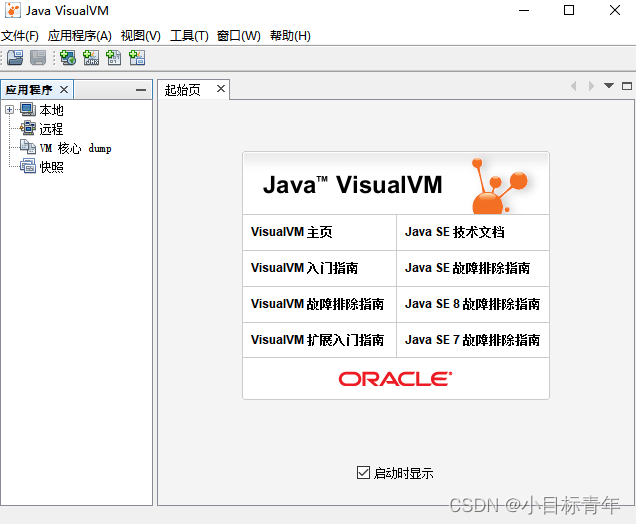The height and width of the screenshot is (524, 636).
Task: Select the VM 核心 dump tree item label
Action: [75, 148]
